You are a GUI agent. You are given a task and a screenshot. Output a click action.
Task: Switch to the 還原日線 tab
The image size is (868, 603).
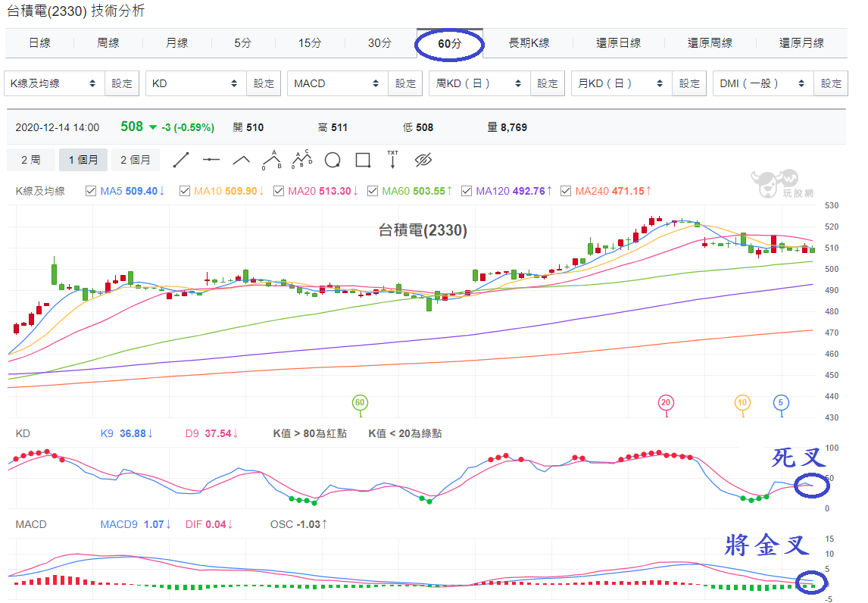(618, 43)
